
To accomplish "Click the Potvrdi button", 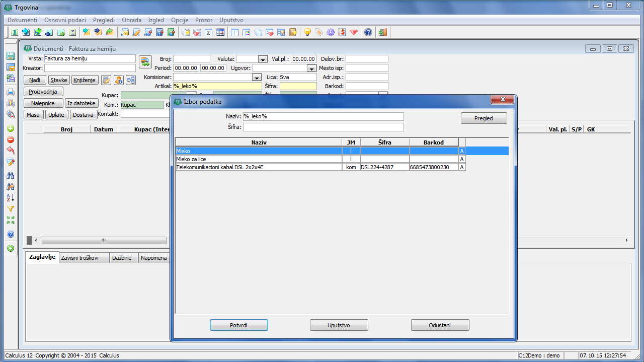I will (238, 325).
